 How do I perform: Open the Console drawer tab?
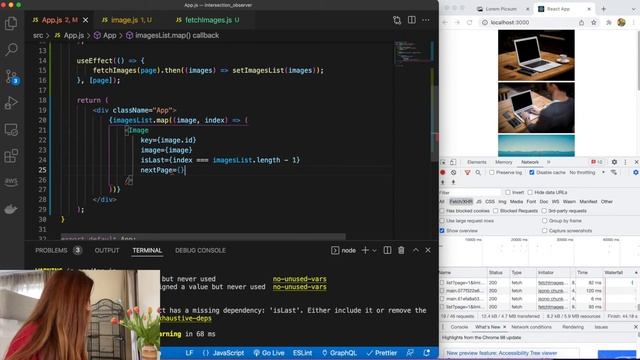click(459, 327)
